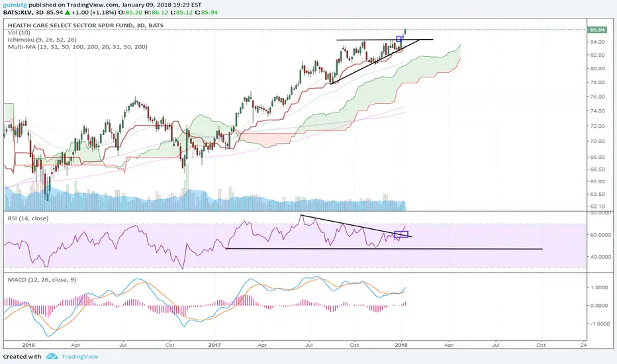Click the 78.00 price axis label
The height and width of the screenshot is (364, 617).
pyautogui.click(x=597, y=82)
